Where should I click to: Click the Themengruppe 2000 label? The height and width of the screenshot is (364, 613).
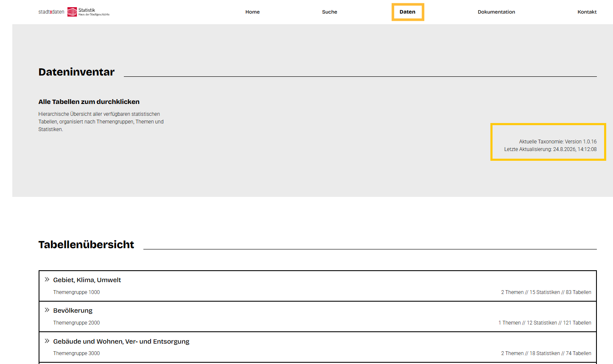pyautogui.click(x=76, y=323)
